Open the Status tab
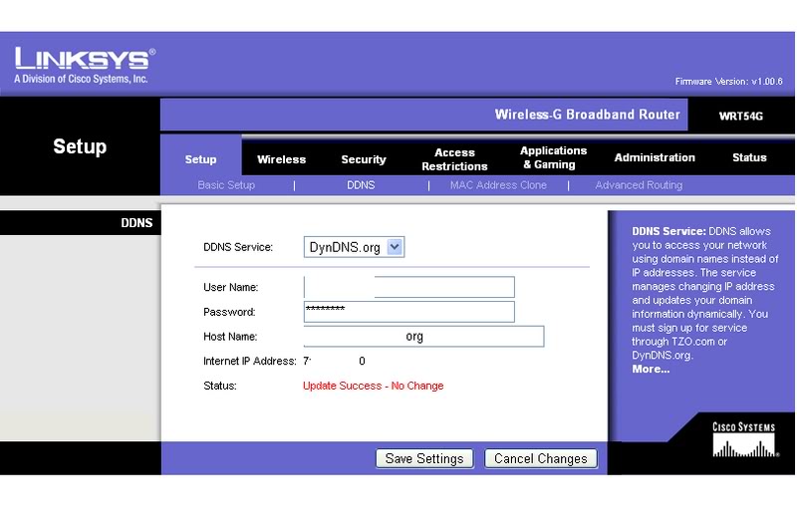The width and height of the screenshot is (797, 532). (x=749, y=157)
